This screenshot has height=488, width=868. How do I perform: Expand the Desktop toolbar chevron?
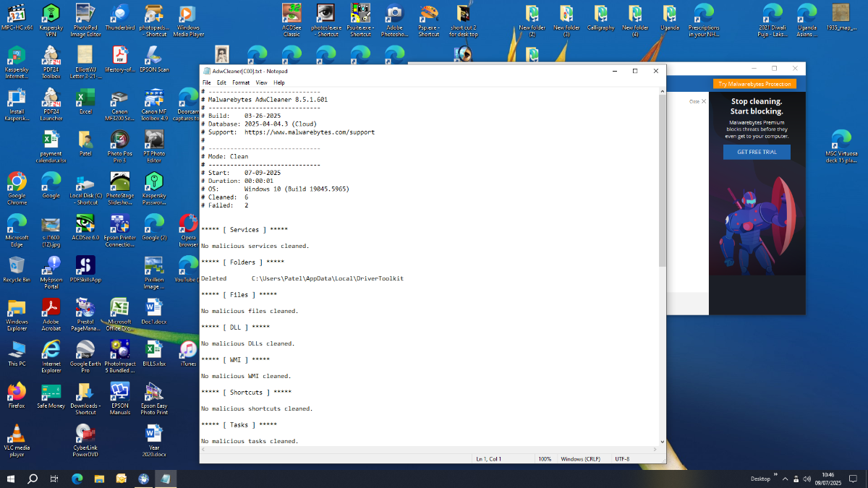click(775, 476)
